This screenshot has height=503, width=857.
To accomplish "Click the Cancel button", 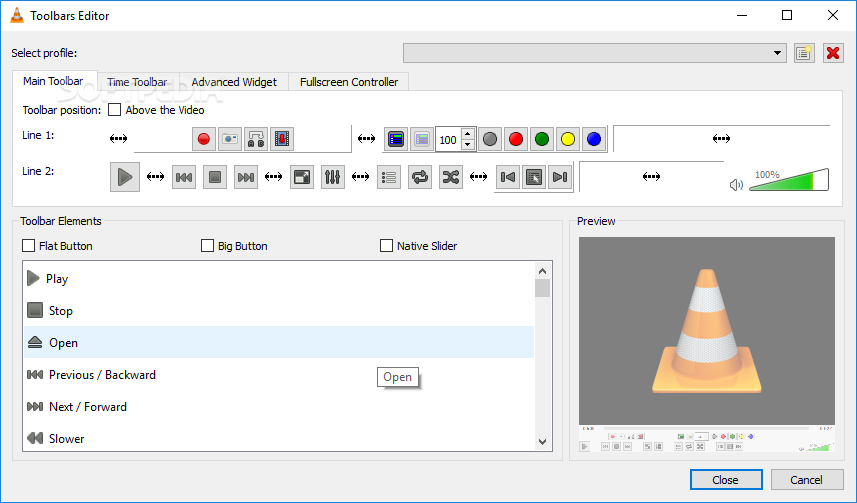I will [x=807, y=479].
